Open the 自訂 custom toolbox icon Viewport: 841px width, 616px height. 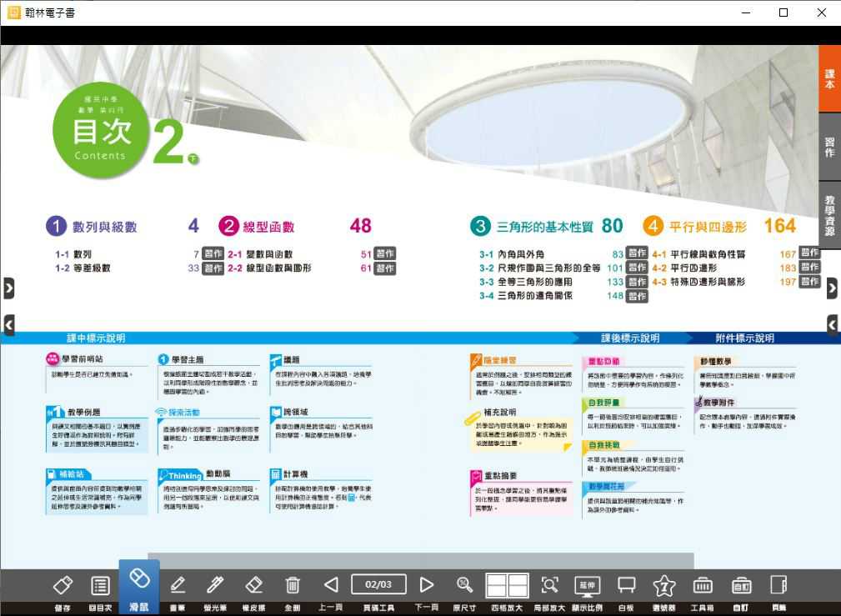point(741,585)
